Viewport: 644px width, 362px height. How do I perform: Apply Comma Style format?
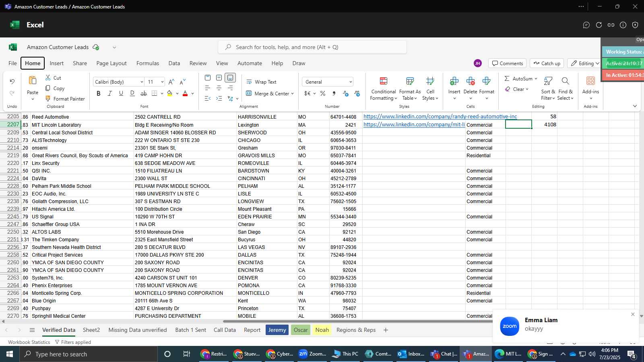334,93
